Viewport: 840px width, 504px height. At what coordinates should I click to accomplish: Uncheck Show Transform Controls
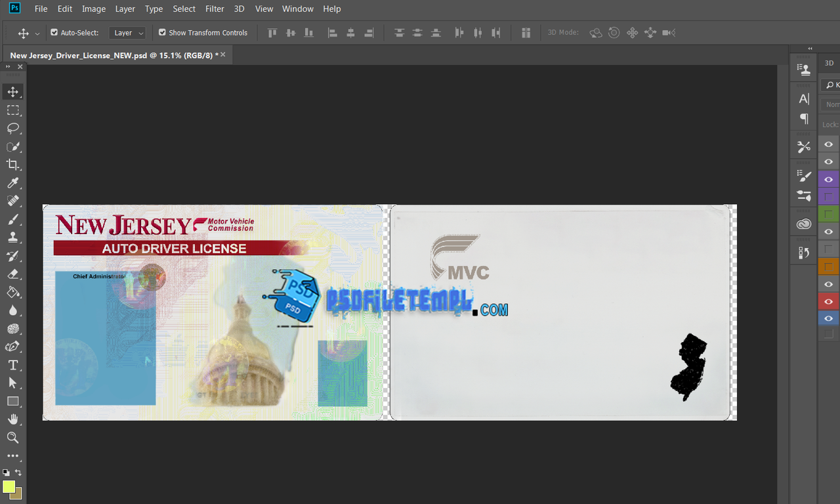click(162, 32)
